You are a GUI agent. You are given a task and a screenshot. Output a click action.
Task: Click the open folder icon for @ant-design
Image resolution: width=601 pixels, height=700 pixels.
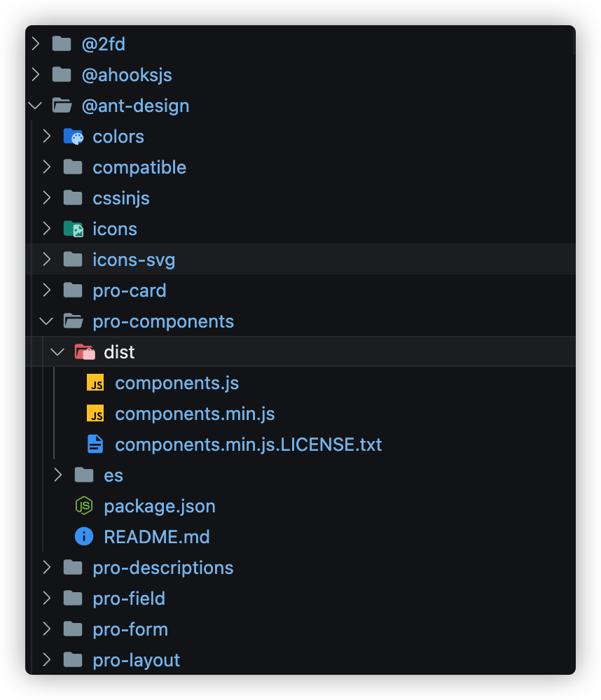[62, 106]
